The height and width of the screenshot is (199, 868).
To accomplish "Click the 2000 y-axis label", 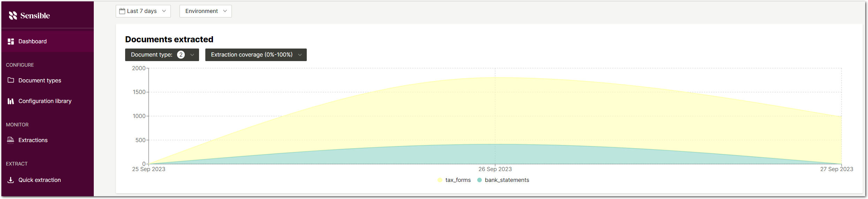I will click(x=139, y=68).
